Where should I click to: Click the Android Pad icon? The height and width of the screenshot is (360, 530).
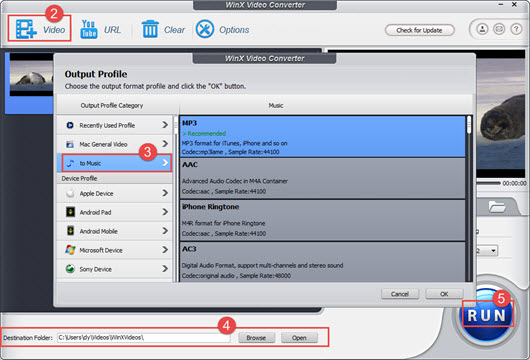pyautogui.click(x=70, y=212)
